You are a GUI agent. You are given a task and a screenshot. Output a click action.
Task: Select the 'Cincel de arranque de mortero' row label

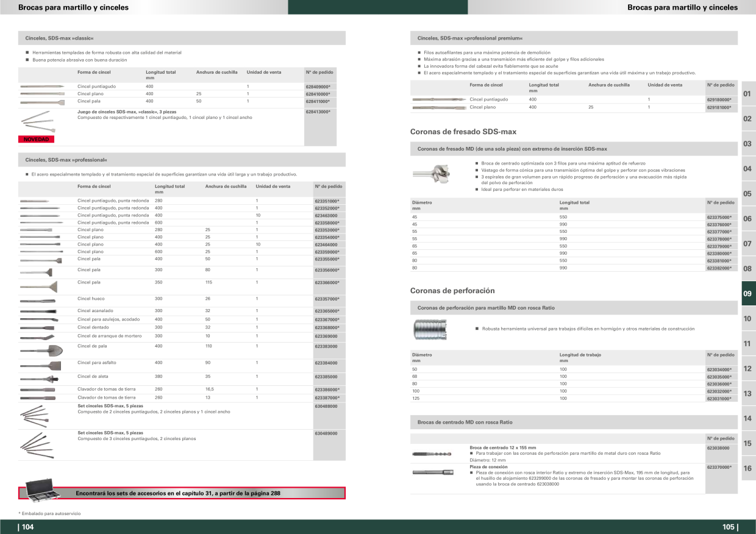point(109,336)
